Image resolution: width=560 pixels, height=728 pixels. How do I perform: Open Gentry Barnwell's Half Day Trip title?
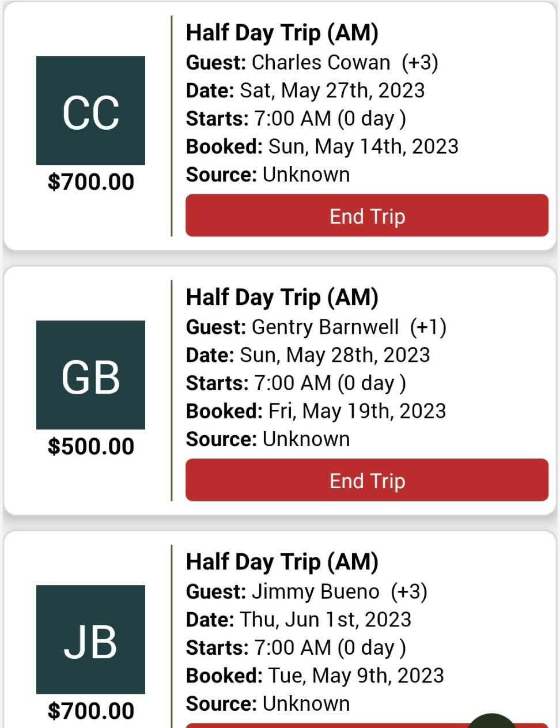(282, 297)
